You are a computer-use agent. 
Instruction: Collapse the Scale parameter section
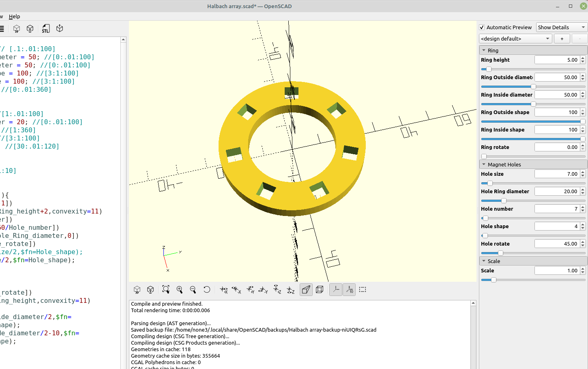484,261
